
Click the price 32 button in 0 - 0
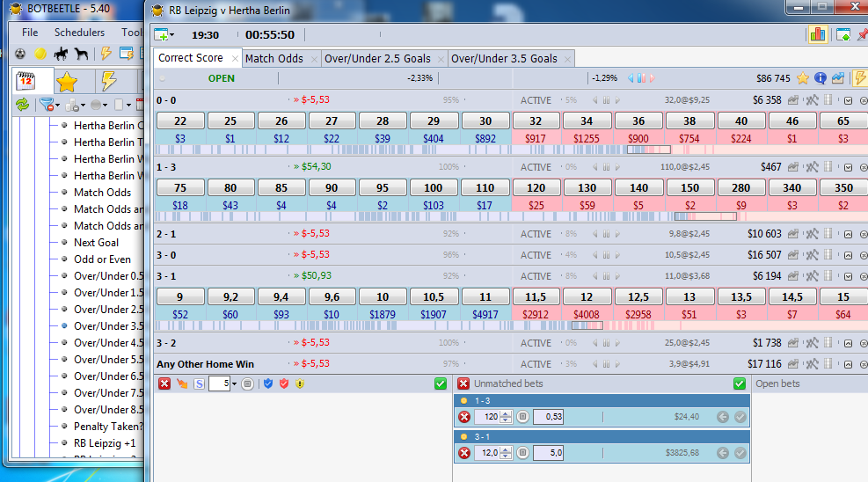pyautogui.click(x=536, y=120)
